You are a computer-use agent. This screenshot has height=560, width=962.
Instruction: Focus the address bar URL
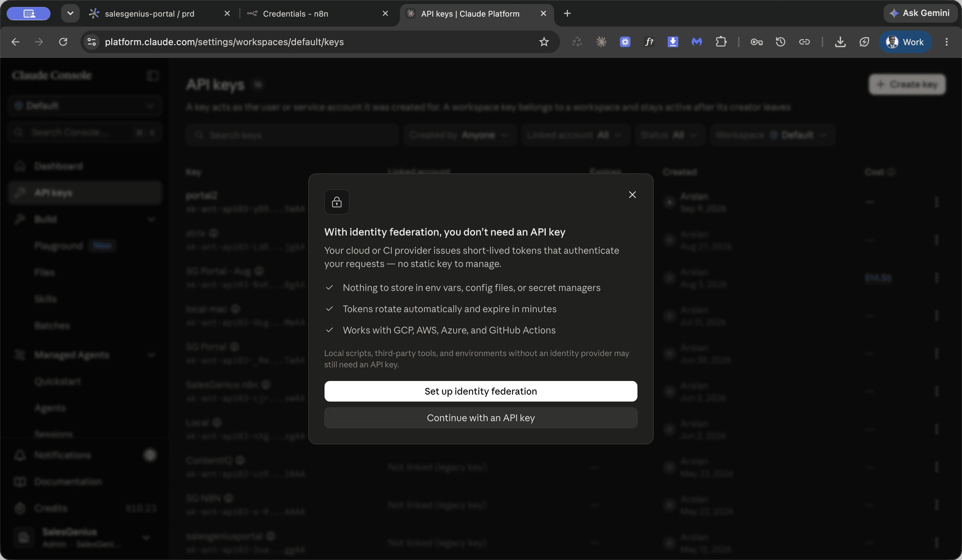pyautogui.click(x=224, y=42)
